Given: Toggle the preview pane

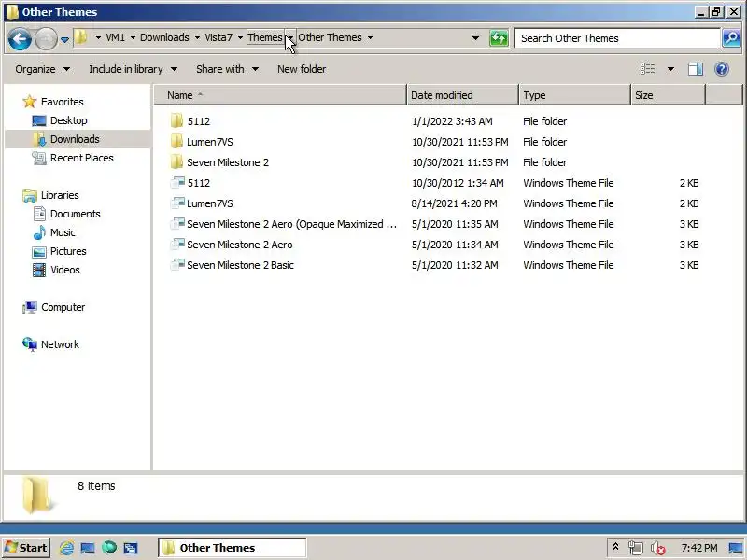Looking at the screenshot, I should coord(695,69).
